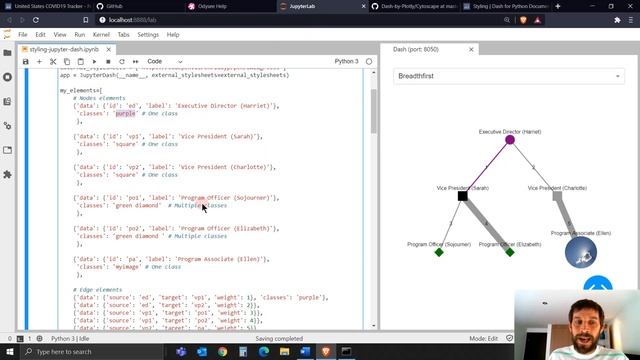Open browser extensions puzzle icon
This screenshot has width=640, height=360.
pos(617,20)
